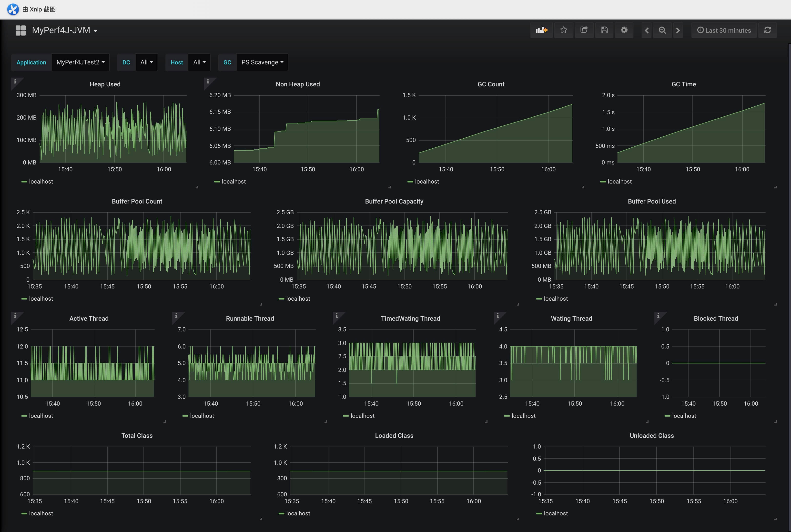Screen dimensions: 791x532
Task: Shift time range forward arrow
Action: coord(678,30)
